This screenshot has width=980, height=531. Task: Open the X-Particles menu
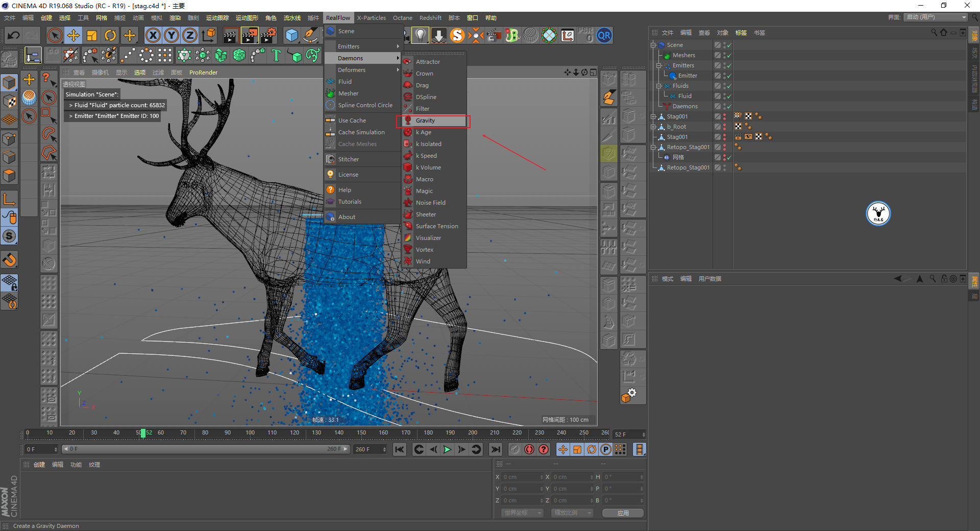coord(371,18)
